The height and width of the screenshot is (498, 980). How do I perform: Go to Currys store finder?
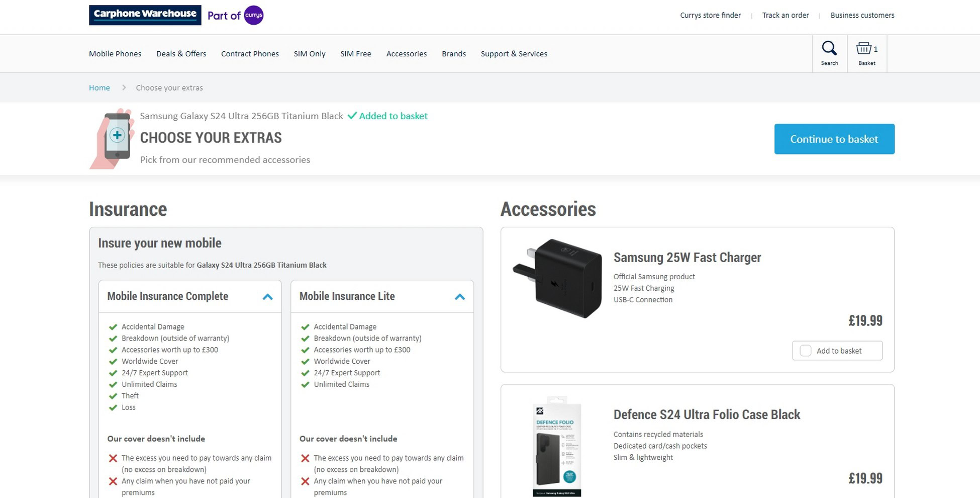(x=710, y=16)
